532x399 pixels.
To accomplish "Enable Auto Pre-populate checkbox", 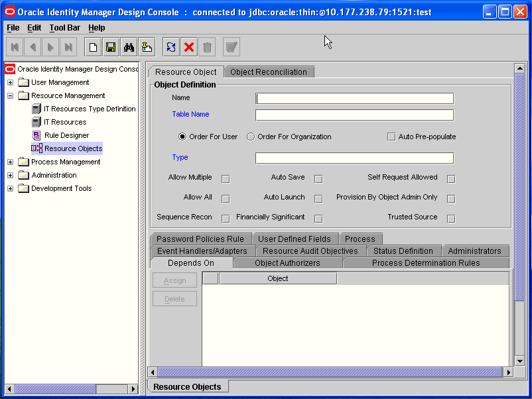I will pos(391,137).
